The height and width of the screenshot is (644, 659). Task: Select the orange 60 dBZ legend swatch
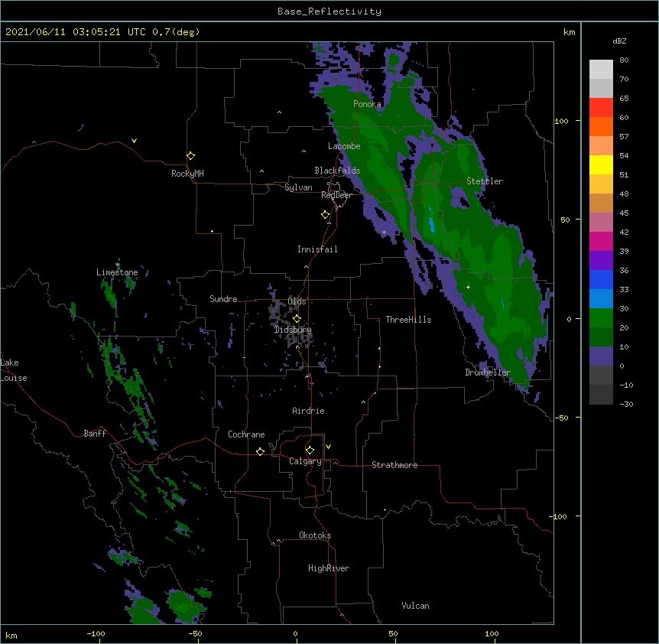click(x=601, y=126)
